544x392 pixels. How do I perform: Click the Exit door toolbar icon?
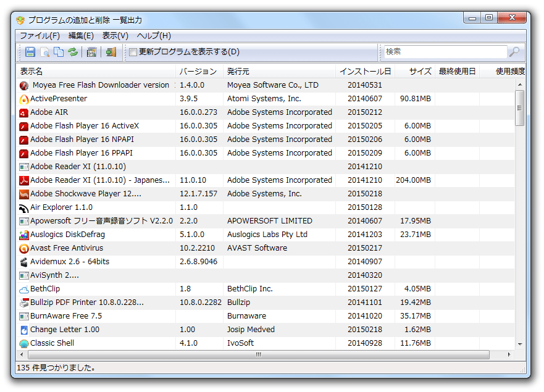click(111, 52)
